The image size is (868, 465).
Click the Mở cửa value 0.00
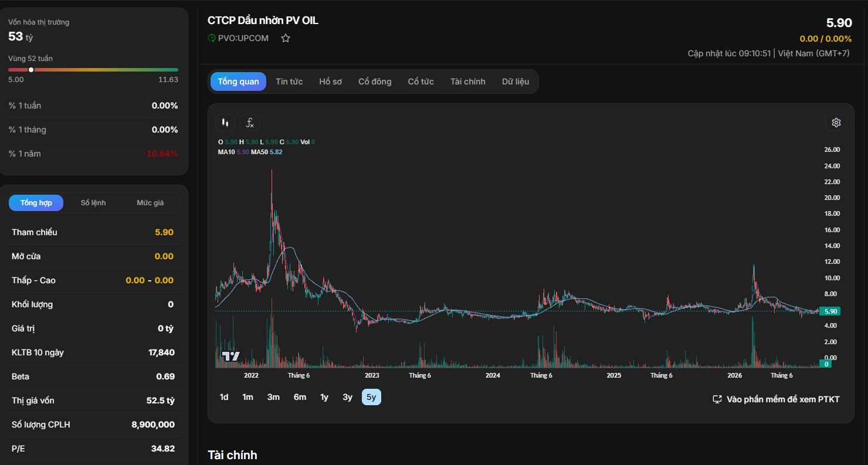tap(164, 256)
